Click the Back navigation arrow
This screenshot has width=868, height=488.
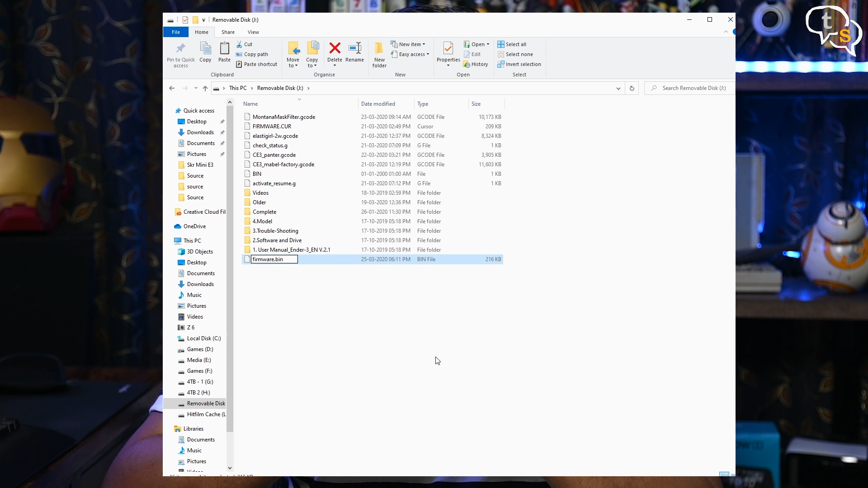(x=172, y=88)
